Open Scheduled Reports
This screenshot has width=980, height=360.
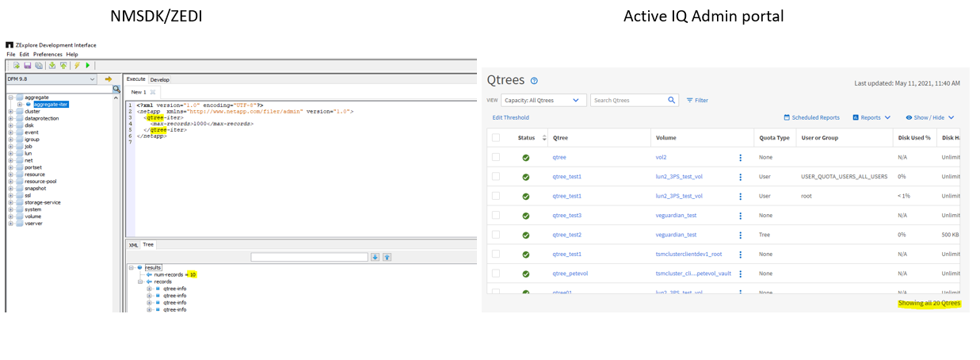811,117
